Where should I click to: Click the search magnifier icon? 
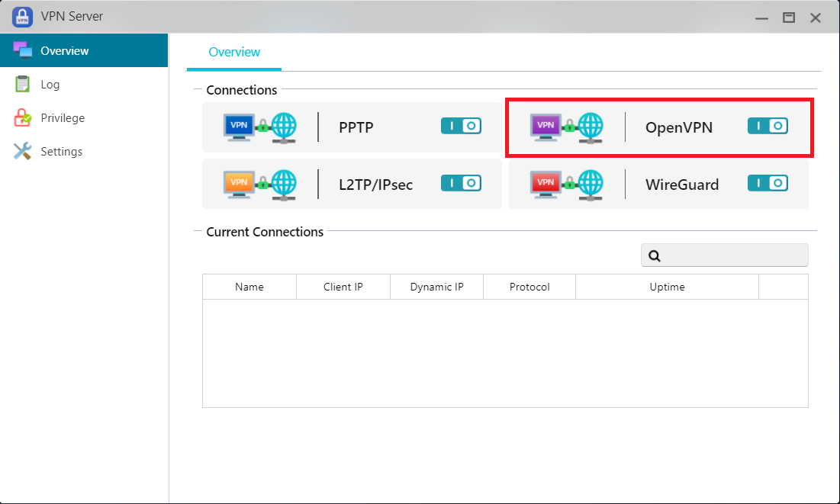[x=654, y=255]
